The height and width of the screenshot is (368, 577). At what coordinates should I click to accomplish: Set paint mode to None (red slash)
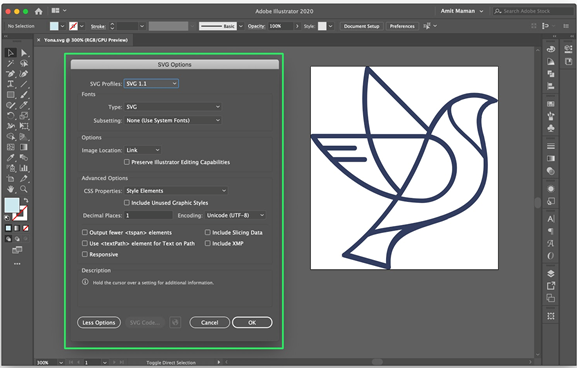(26, 229)
